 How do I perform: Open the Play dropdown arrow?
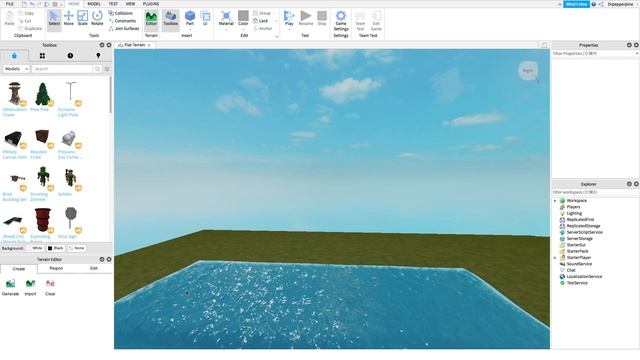click(x=289, y=29)
